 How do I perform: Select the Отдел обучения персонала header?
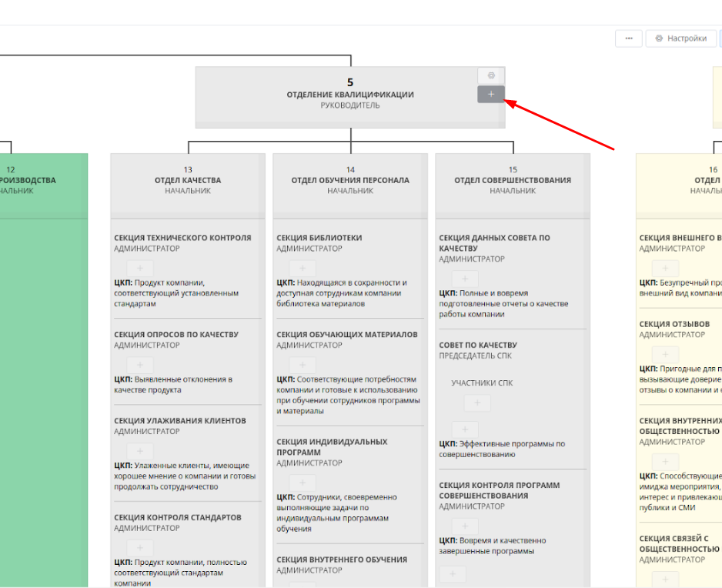click(350, 181)
